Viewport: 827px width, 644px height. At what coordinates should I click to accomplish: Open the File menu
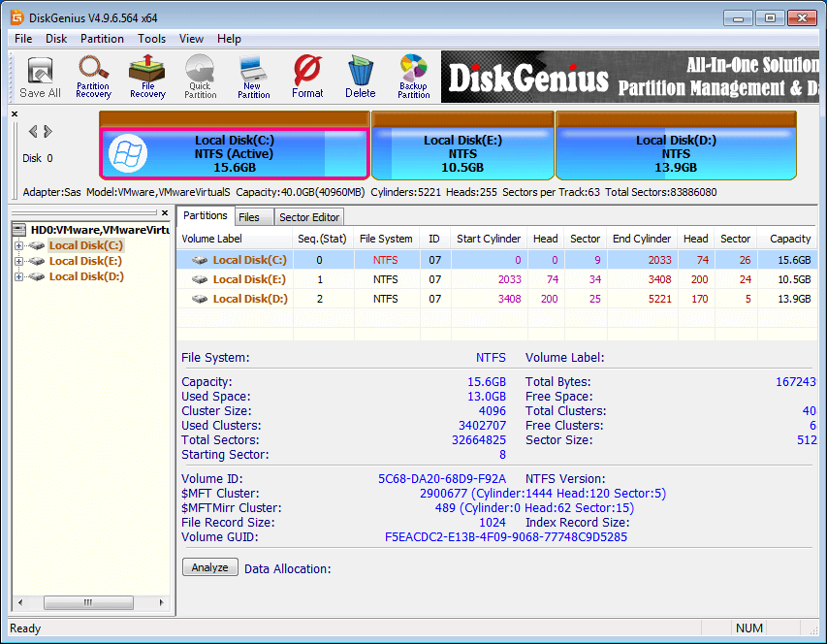click(x=23, y=39)
